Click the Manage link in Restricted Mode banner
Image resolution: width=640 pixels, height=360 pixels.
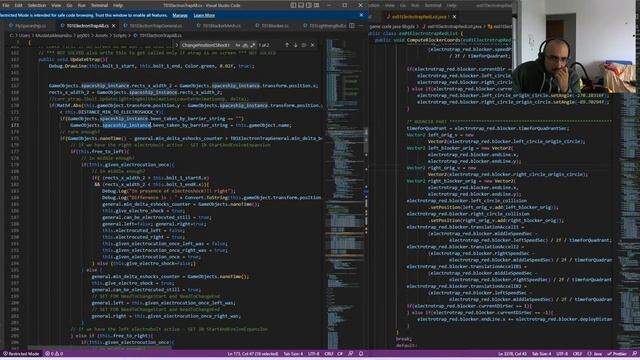click(x=180, y=15)
